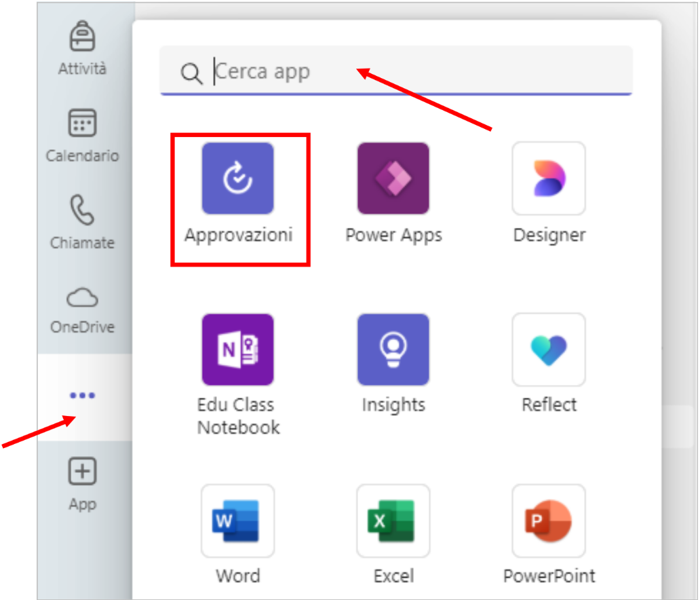Launch PowerPoint app
700x600 pixels.
point(549,521)
